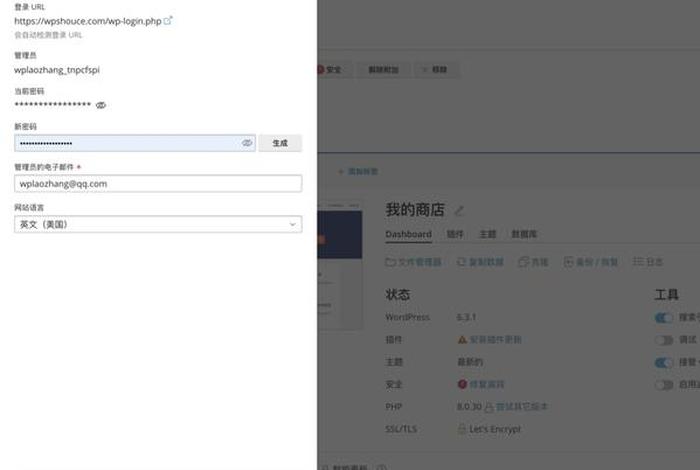
Task: Open the wp-login.php external link icon
Action: click(x=168, y=20)
